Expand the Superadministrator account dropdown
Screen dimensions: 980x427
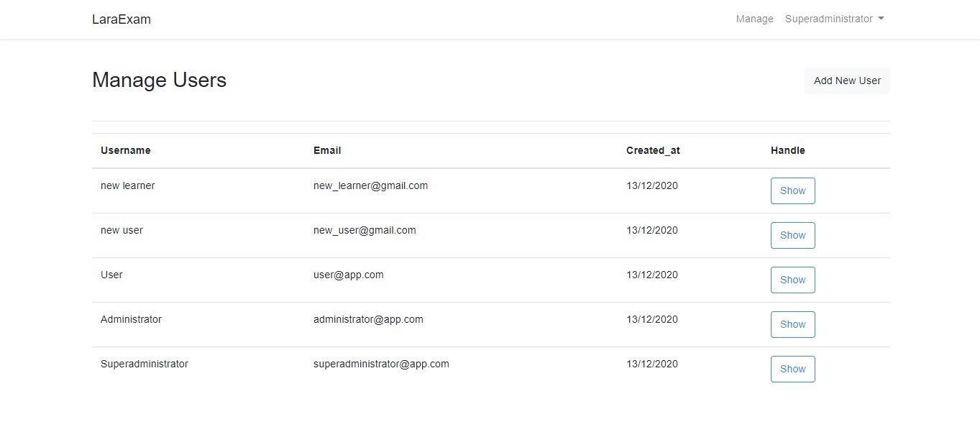834,19
